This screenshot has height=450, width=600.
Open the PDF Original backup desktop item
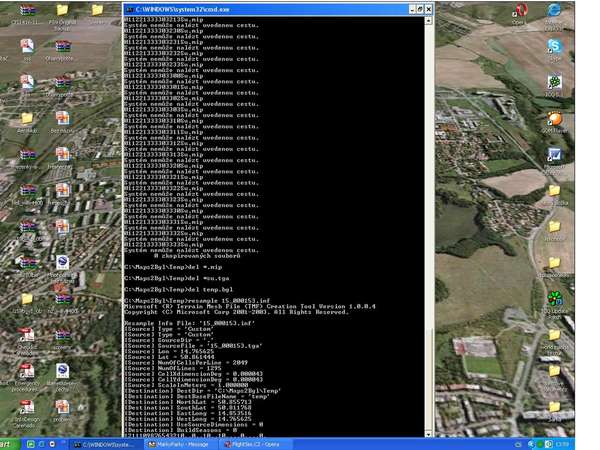[x=62, y=12]
